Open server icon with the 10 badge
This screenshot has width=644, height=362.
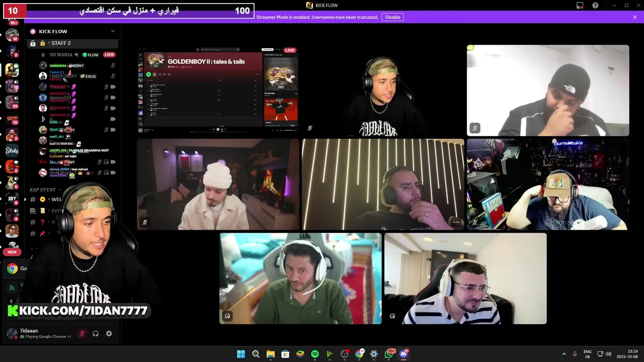coord(12,118)
